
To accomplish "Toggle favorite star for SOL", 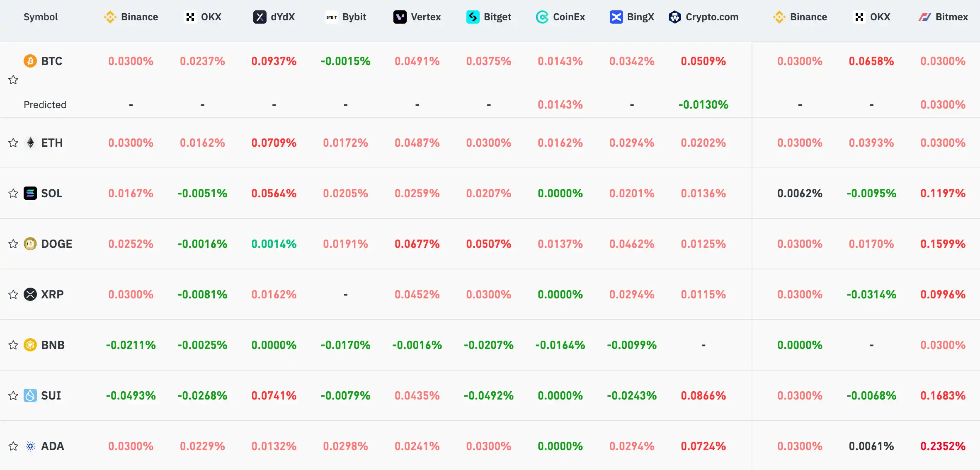I will 13,194.
